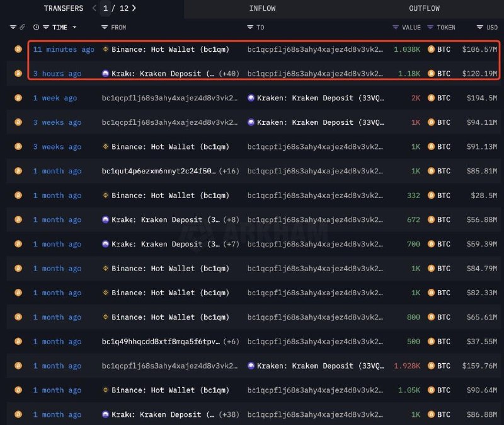
Task: Select the $94.11M USD amount
Action: [482, 122]
